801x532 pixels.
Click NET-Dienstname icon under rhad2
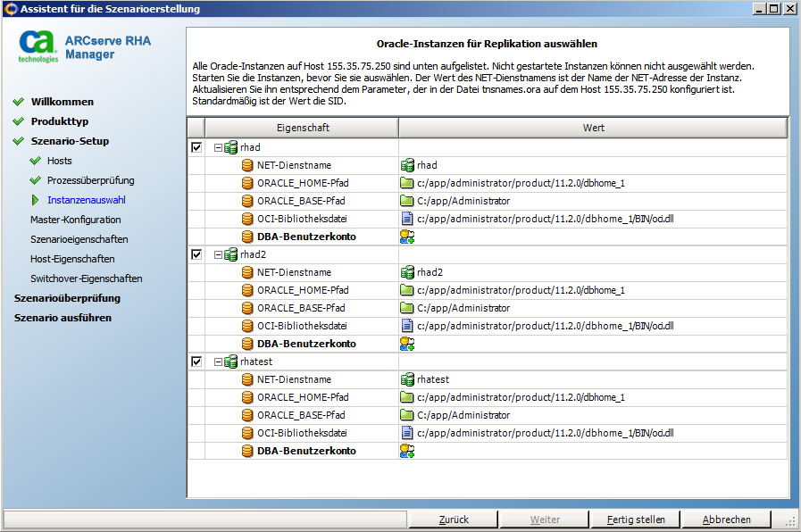(x=247, y=272)
